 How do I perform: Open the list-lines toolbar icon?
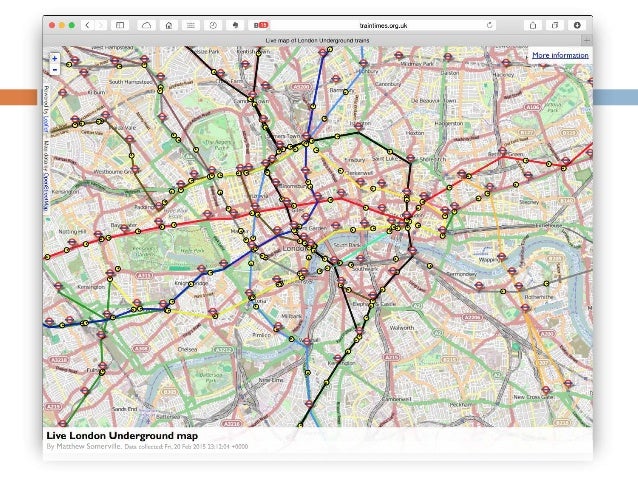point(191,25)
